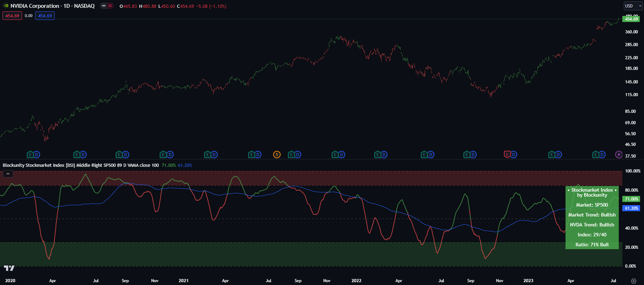
Task: Open the E earnings marker of May 2020
Action: pyautogui.click(x=77, y=154)
